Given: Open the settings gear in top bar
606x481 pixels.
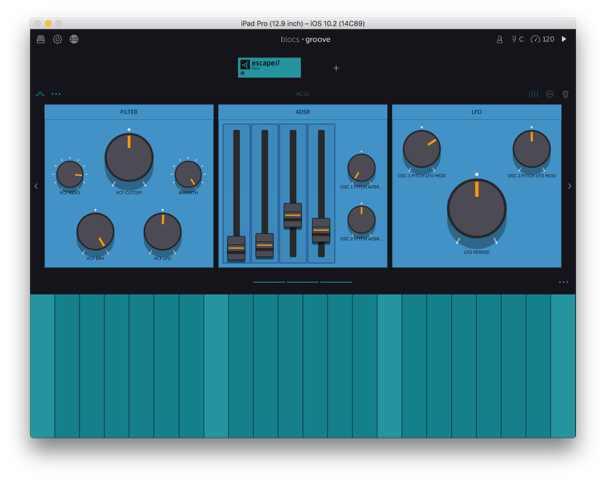Looking at the screenshot, I should (x=57, y=40).
